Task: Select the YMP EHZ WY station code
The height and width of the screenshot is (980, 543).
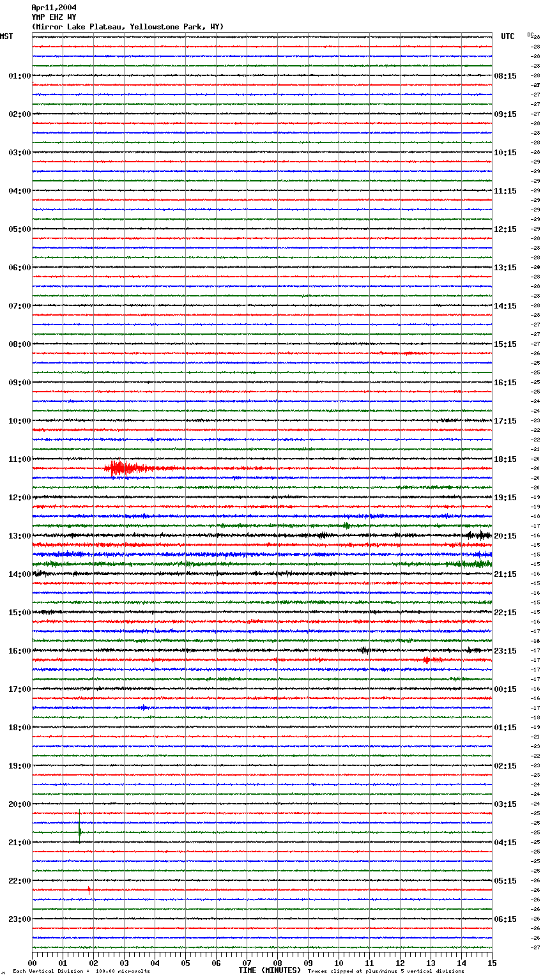Action: [x=54, y=17]
